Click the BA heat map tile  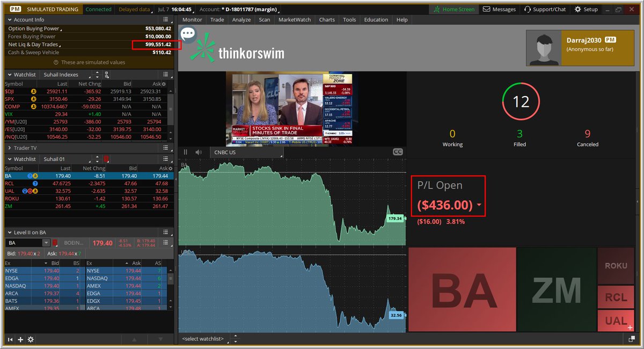point(462,289)
